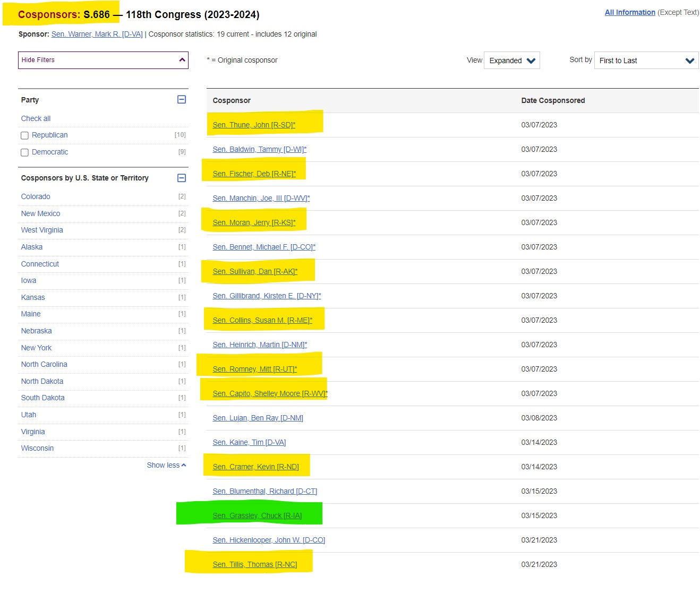Open Sen. Heinrich, Martin cosponsor link
Image resolution: width=700 pixels, height=602 pixels.
[260, 345]
